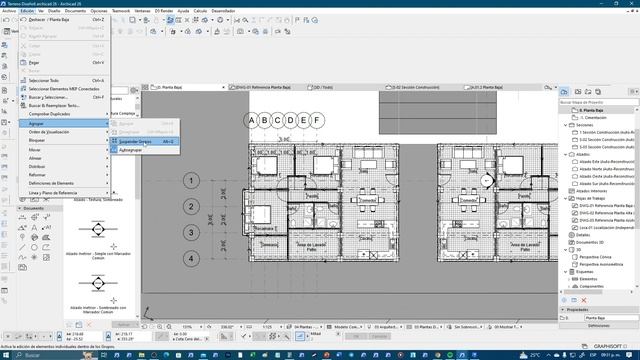Toggle Suspender Grupos in the Agrupar submenu
Image resolution: width=640 pixels, height=360 pixels.
144,141
